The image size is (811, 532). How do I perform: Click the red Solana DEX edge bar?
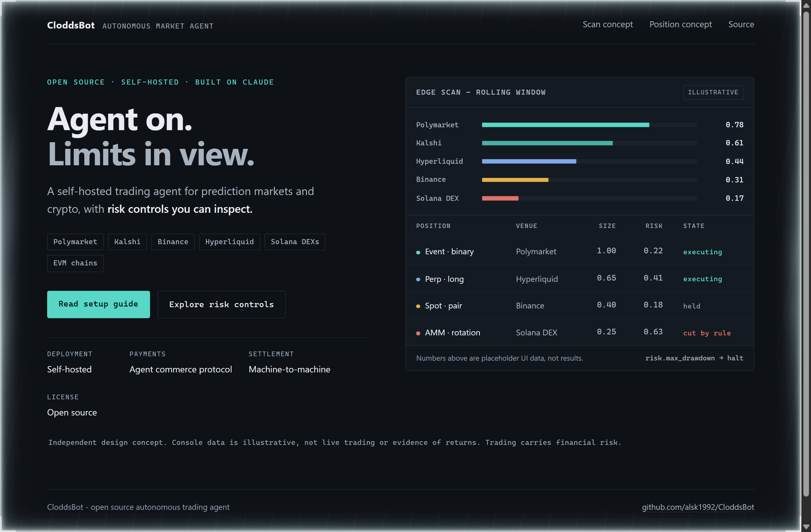pyautogui.click(x=500, y=198)
